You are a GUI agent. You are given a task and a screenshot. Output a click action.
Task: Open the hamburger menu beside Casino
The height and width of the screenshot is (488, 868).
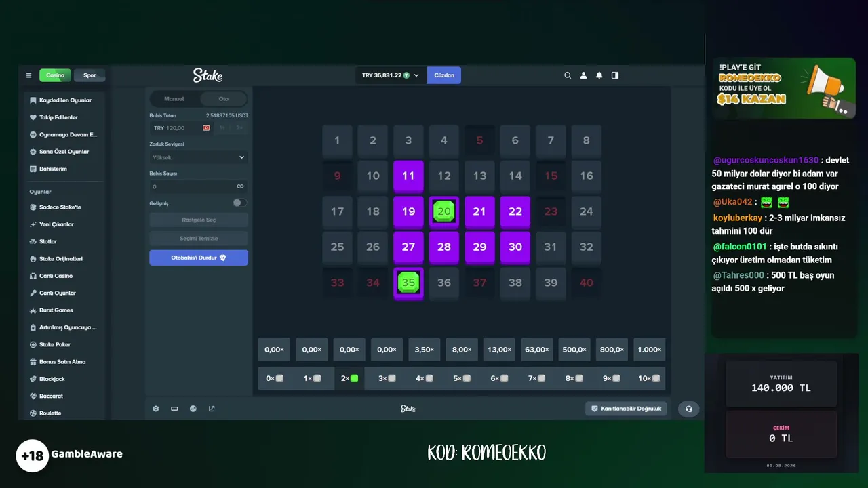point(28,75)
